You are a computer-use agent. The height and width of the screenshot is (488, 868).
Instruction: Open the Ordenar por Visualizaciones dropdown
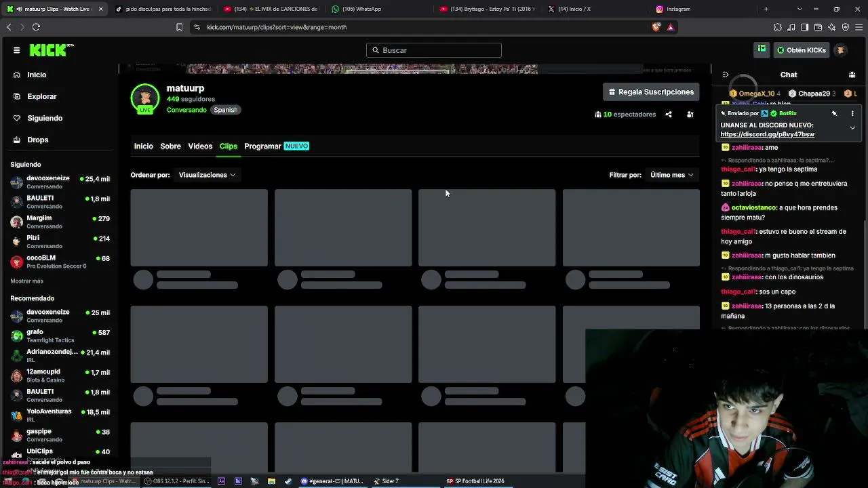[x=207, y=175]
